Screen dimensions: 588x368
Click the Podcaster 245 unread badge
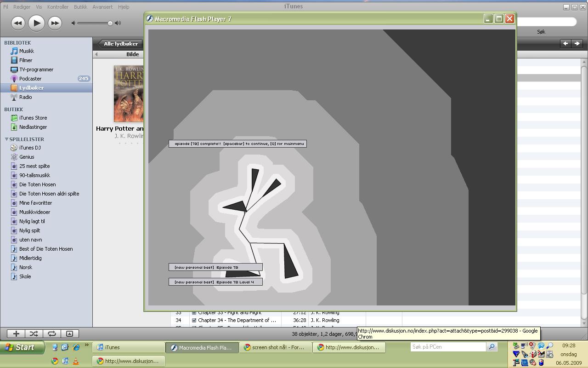tap(84, 79)
